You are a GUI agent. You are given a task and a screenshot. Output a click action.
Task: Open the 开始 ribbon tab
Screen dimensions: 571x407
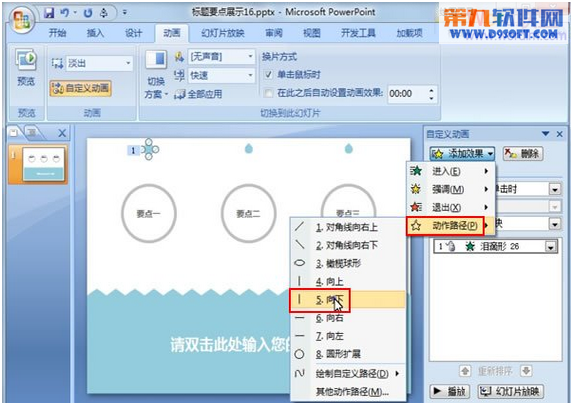[x=58, y=33]
